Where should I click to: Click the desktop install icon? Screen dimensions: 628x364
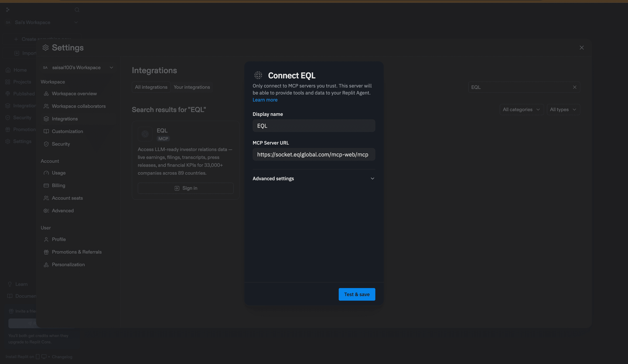point(44,356)
